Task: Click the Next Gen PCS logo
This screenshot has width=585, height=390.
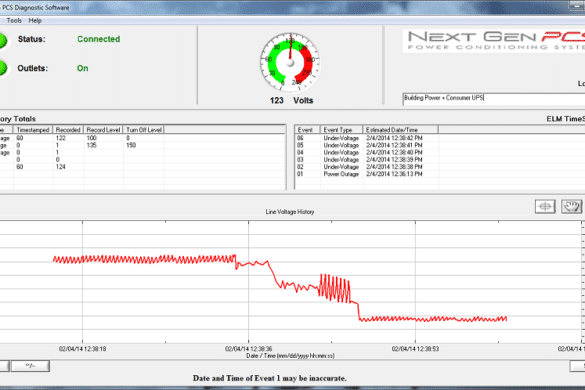Action: coord(494,40)
